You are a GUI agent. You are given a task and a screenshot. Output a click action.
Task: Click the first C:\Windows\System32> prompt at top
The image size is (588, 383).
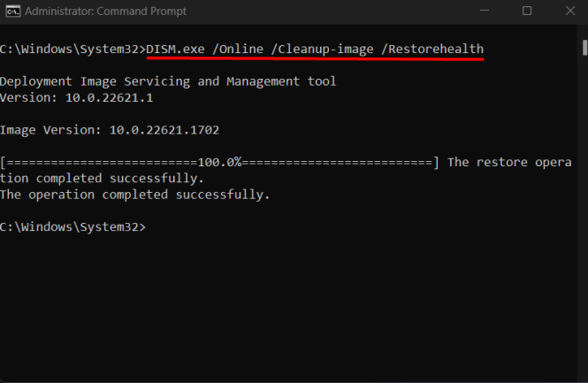[73, 48]
